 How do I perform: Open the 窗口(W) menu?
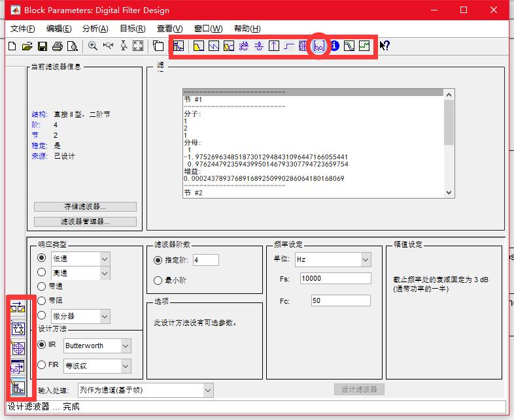coord(208,29)
